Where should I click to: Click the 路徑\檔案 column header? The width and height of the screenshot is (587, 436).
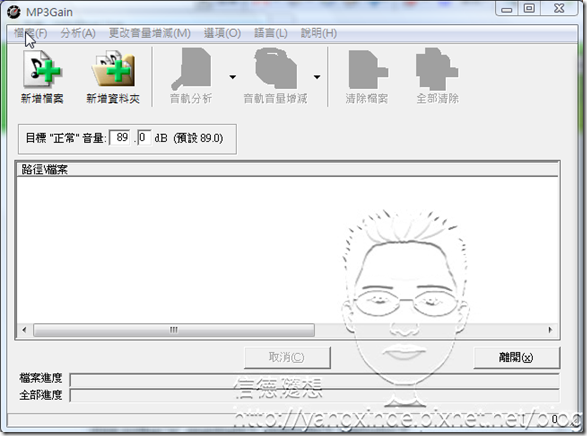(x=288, y=170)
